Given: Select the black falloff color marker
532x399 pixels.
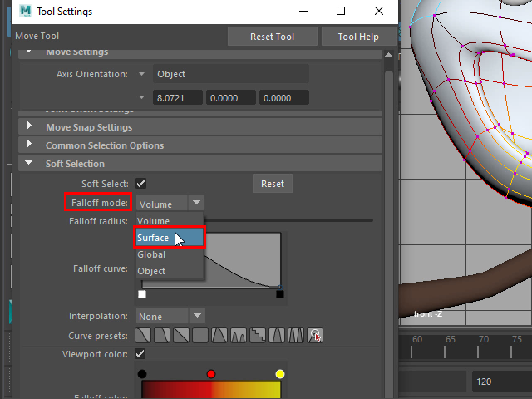Looking at the screenshot, I should pos(142,374).
